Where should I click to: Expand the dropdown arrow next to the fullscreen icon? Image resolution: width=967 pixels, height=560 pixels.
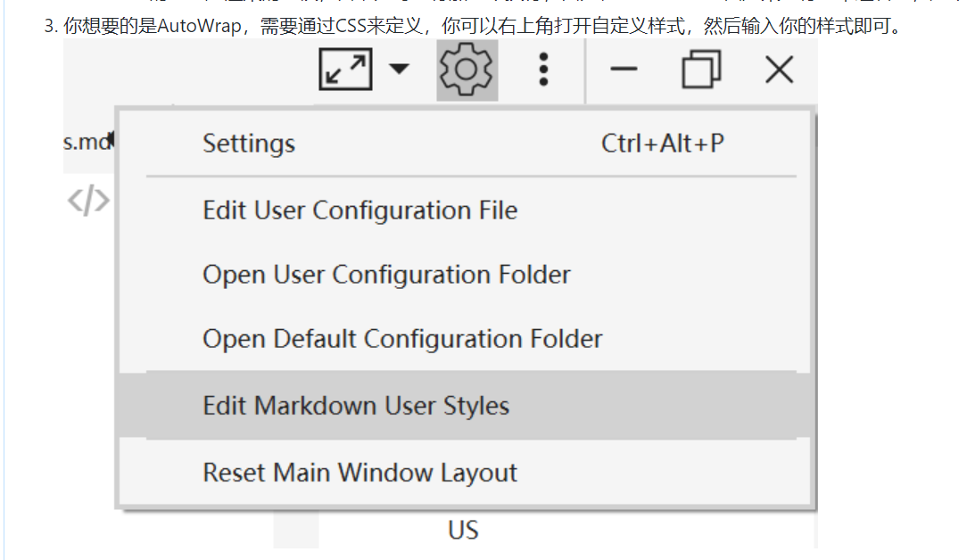point(399,69)
